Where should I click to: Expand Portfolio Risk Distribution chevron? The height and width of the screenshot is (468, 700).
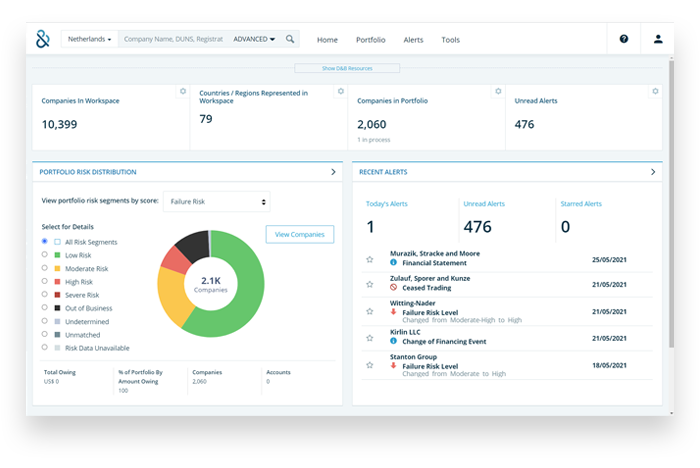(333, 172)
